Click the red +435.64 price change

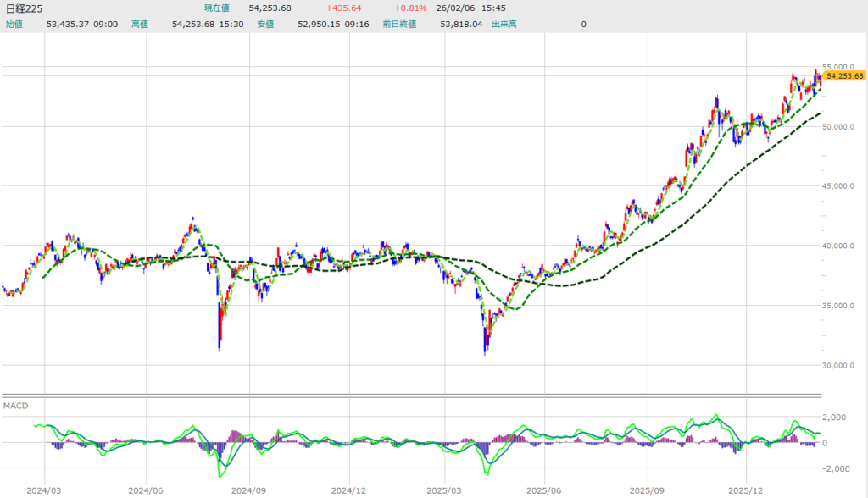click(343, 8)
